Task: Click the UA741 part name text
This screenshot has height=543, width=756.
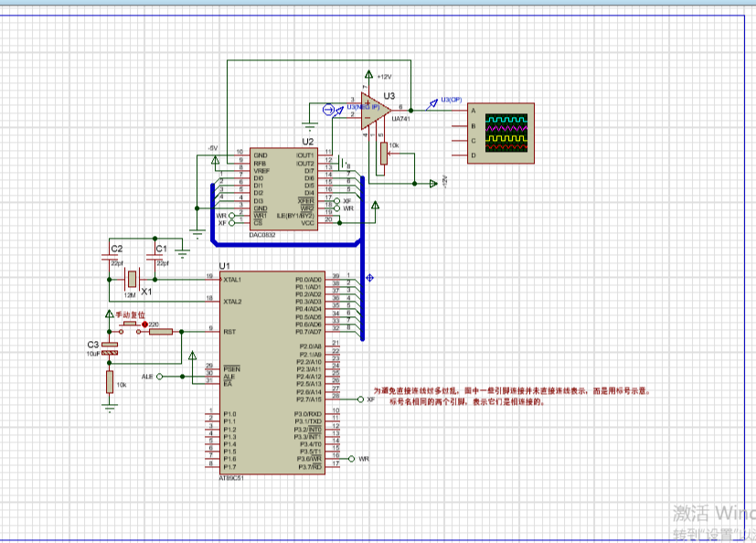Action: (401, 119)
